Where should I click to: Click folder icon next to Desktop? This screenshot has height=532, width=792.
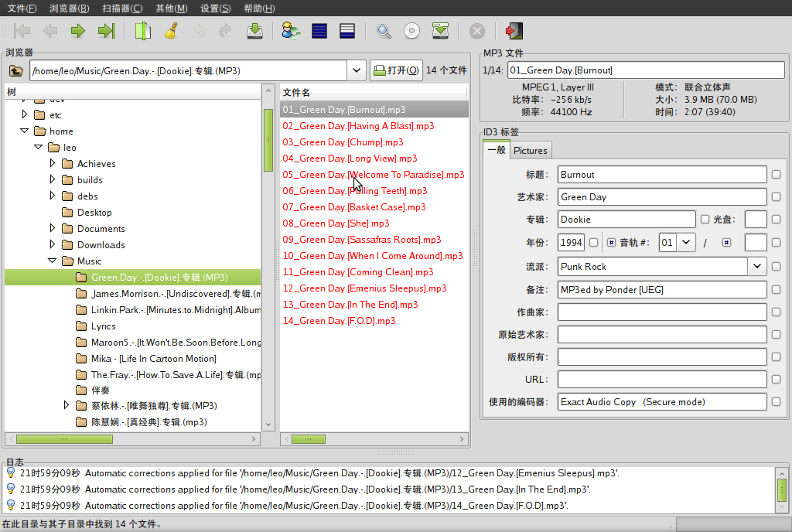click(x=67, y=212)
